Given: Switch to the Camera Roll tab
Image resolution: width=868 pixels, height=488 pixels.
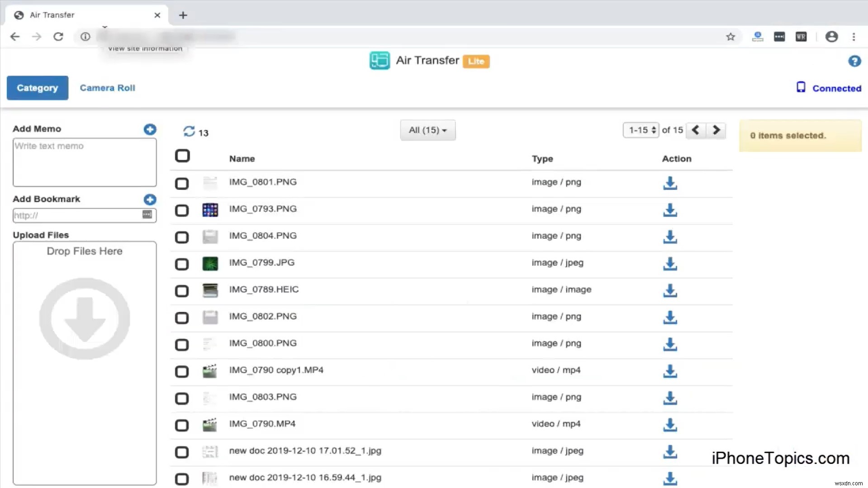Looking at the screenshot, I should pyautogui.click(x=107, y=88).
